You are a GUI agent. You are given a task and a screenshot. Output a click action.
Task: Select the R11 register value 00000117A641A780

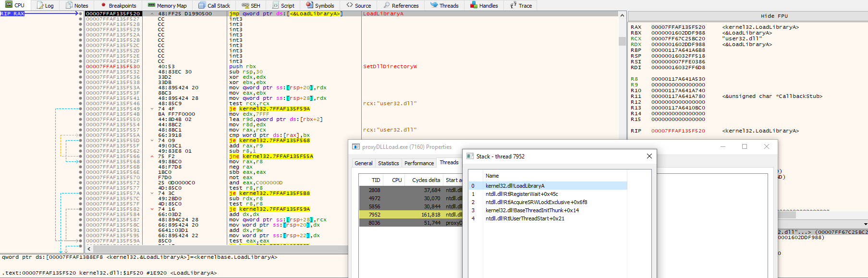[x=678, y=97]
